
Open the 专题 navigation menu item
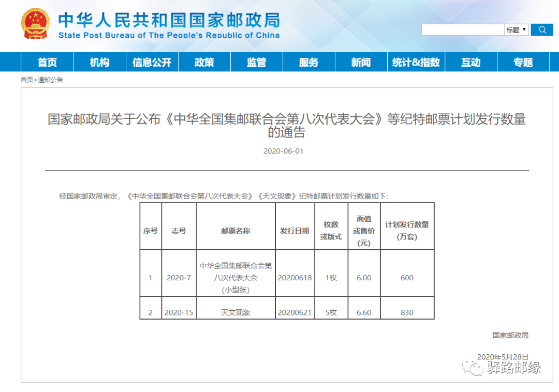tap(523, 62)
